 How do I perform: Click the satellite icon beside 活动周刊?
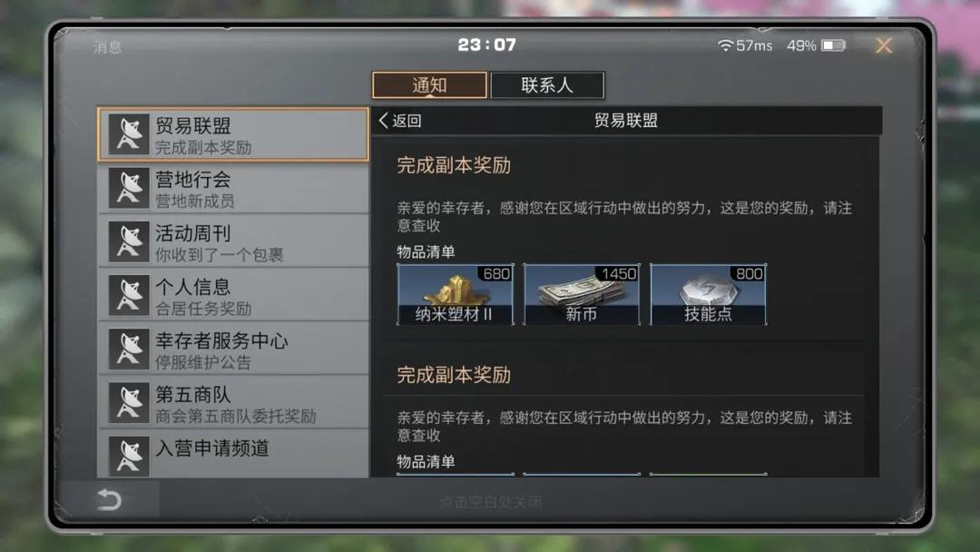129,241
